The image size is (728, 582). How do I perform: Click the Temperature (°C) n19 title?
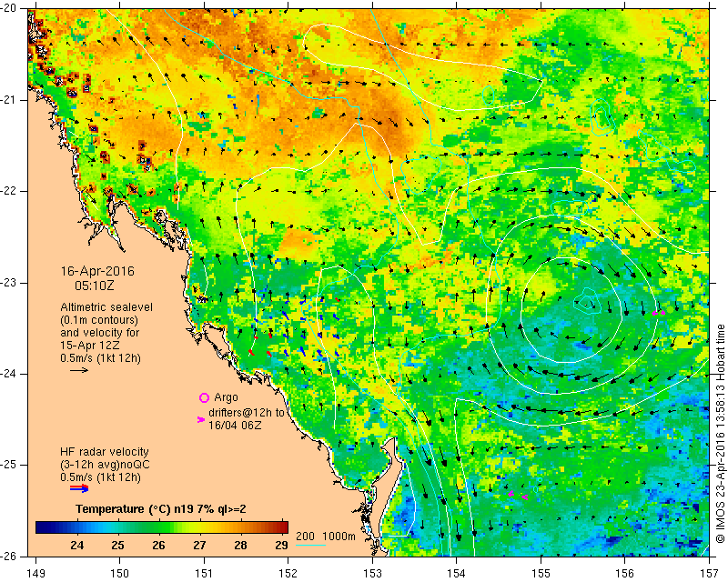[x=161, y=509]
